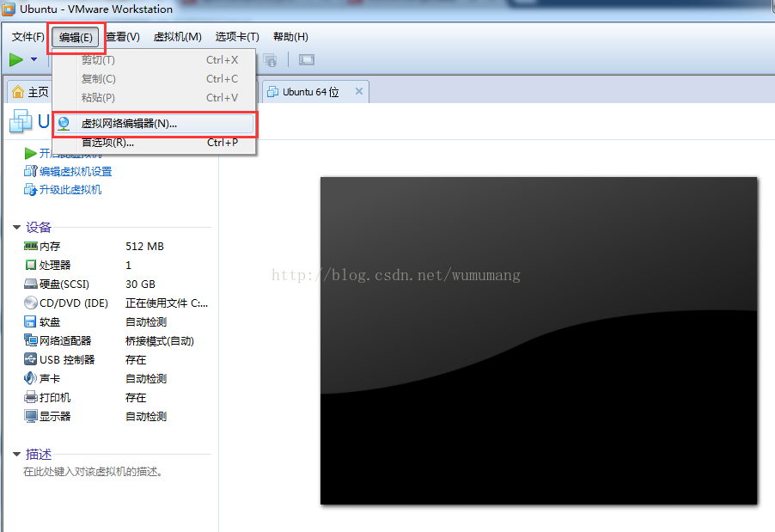This screenshot has width=775, height=532.
Task: Click the CD/DVD (IDE) disc icon
Action: (31, 303)
